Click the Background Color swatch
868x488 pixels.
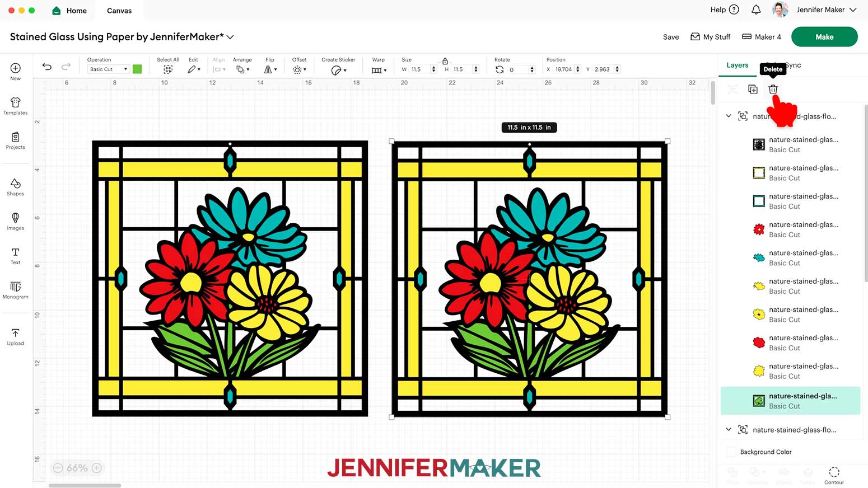(731, 452)
